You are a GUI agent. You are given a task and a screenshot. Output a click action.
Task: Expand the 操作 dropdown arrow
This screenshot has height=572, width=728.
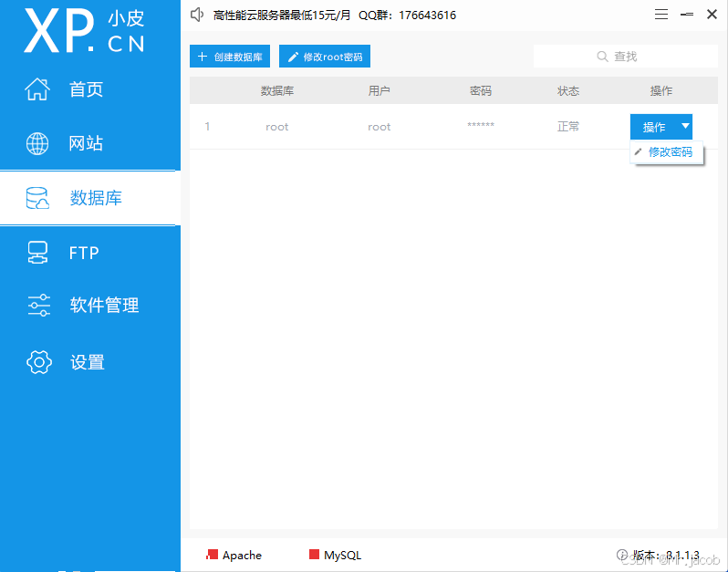click(x=685, y=126)
